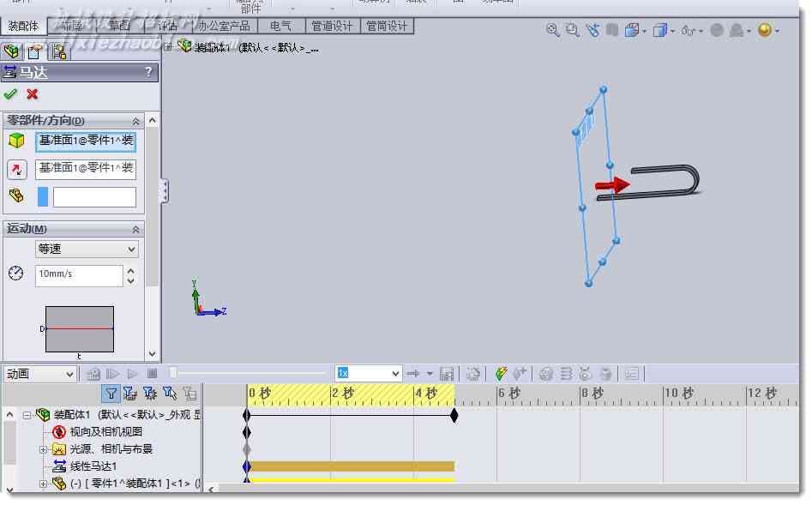The width and height of the screenshot is (812, 505).
Task: Collapse the 运动 section chevron
Action: [x=135, y=230]
